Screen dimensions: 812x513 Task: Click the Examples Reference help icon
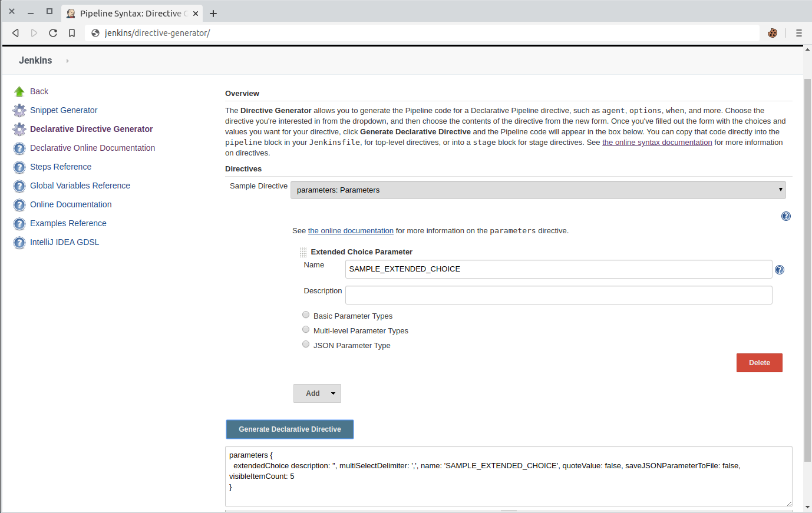pyautogui.click(x=19, y=224)
